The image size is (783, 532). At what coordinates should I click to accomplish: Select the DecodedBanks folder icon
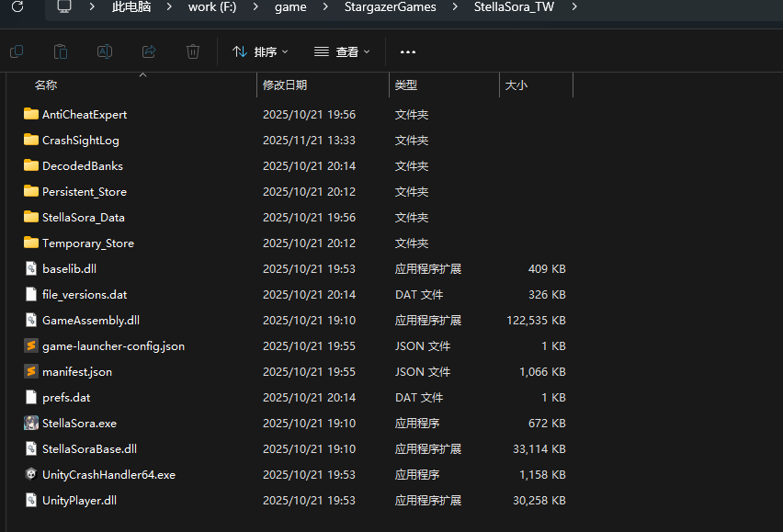click(31, 165)
